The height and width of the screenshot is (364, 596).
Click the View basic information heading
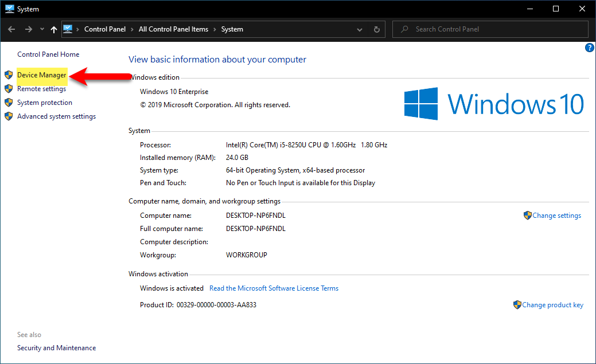217,60
